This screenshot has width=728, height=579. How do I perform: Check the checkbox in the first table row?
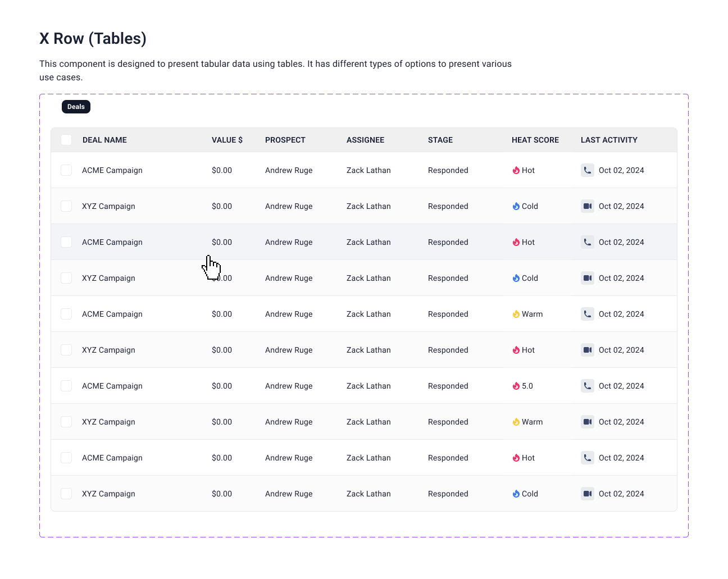coord(66,170)
